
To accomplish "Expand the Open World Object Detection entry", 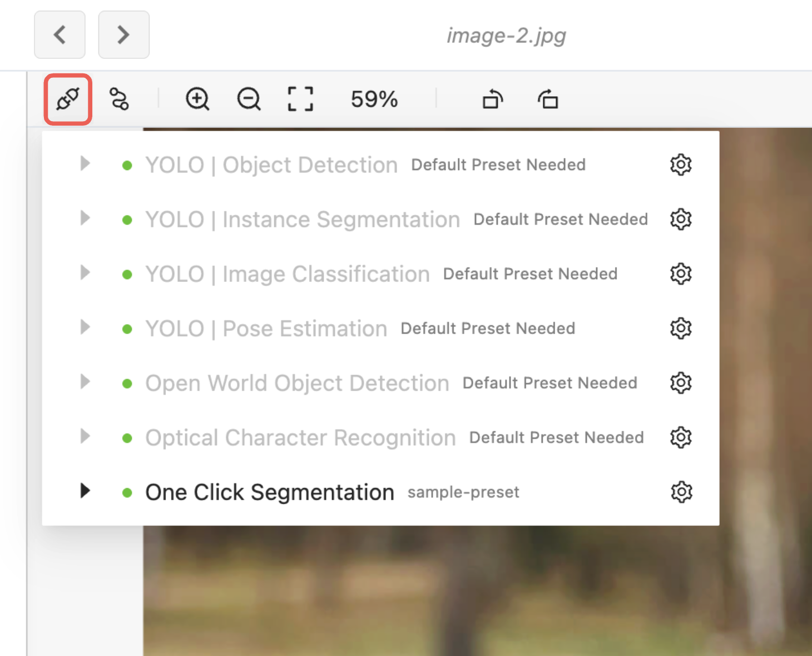I will [85, 381].
